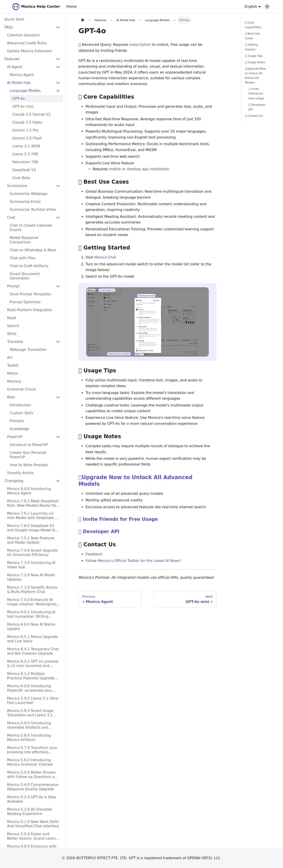Screen dimensions: 283x868
Task: Collapse the FAQs section chevron
Action: pyautogui.click(x=58, y=27)
